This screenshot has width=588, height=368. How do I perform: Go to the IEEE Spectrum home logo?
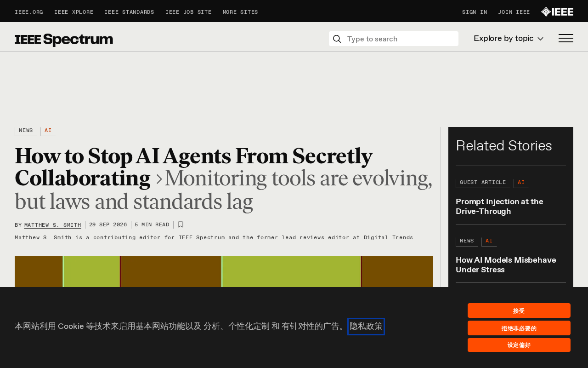[x=64, y=40]
